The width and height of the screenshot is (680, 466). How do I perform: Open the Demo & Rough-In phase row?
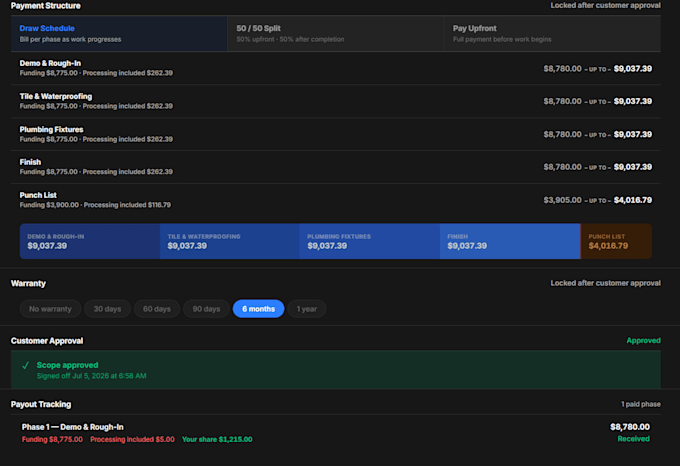click(x=336, y=68)
